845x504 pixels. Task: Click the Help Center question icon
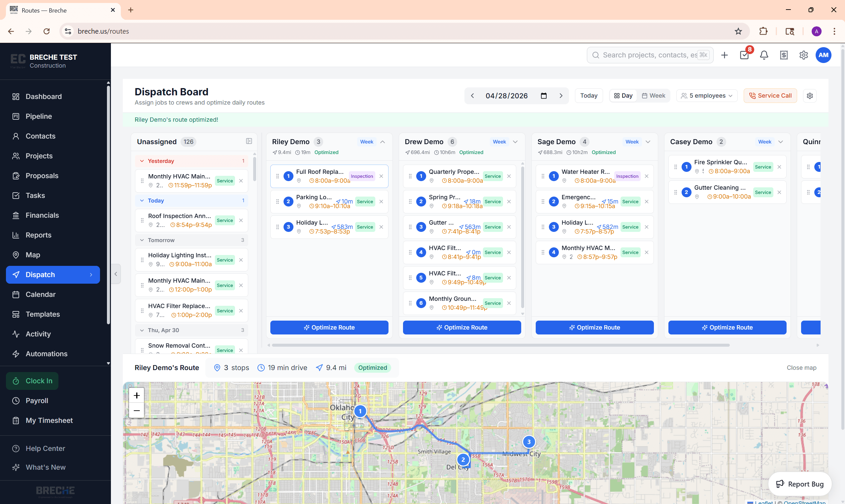click(16, 449)
